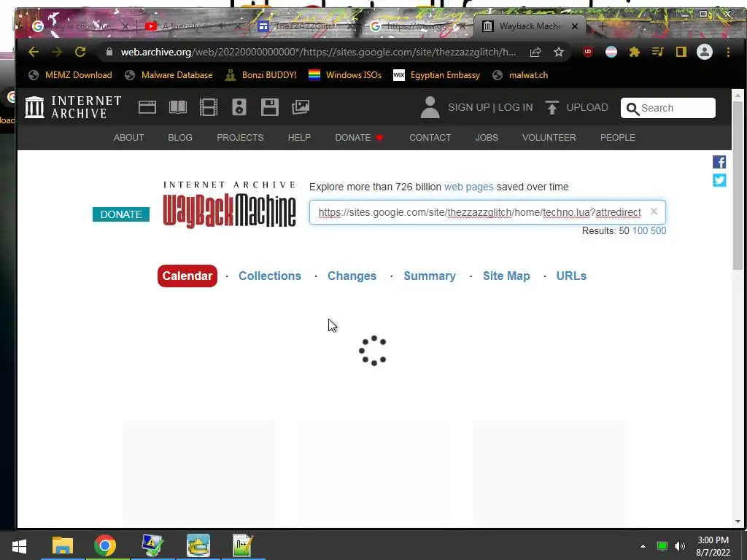Click SIGN UP link

click(469, 107)
